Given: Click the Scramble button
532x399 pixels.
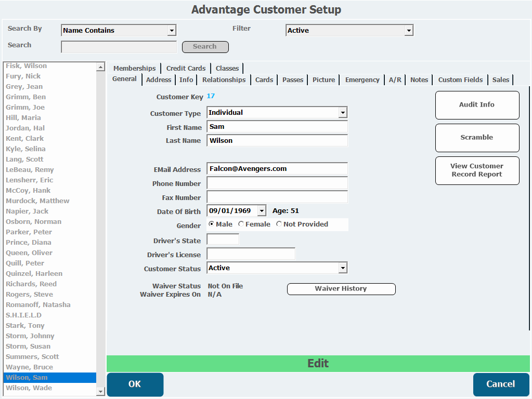Looking at the screenshot, I should 477,138.
